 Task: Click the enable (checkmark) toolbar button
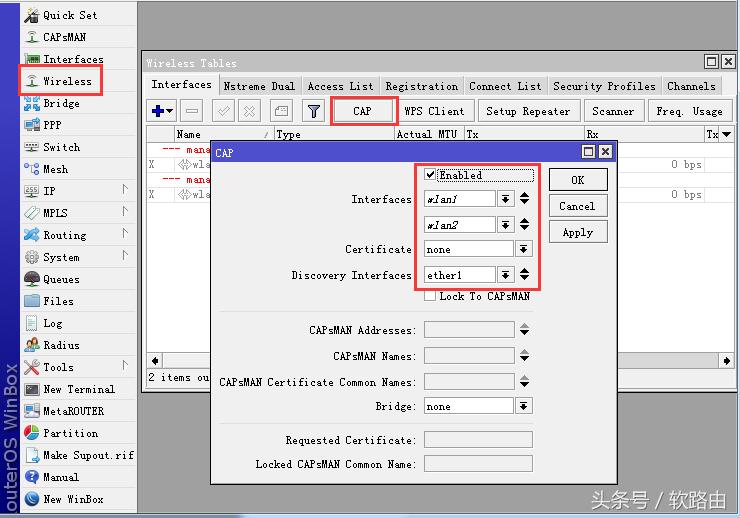223,111
